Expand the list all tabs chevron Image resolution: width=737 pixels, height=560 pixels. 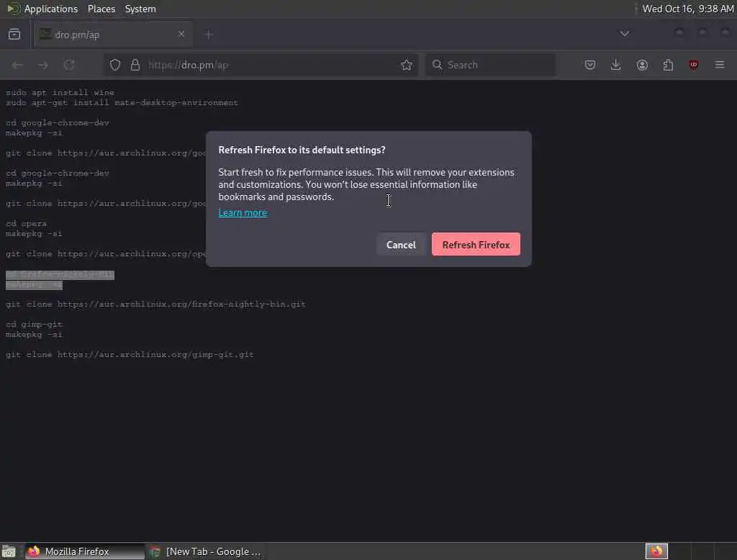click(x=624, y=33)
